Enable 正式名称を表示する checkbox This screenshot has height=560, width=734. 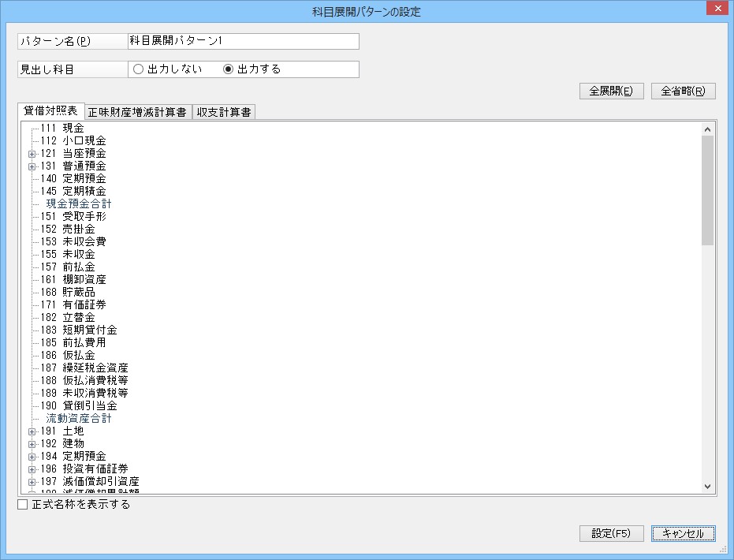pos(23,505)
